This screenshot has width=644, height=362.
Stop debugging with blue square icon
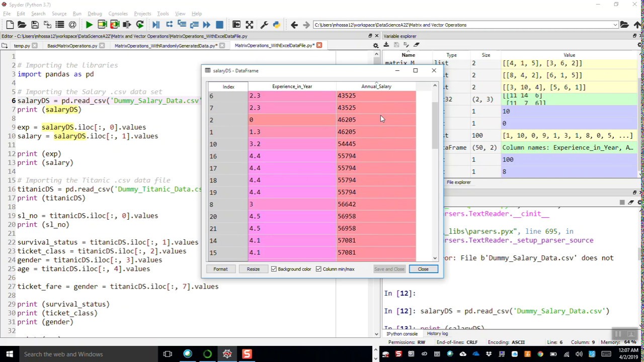tap(219, 25)
